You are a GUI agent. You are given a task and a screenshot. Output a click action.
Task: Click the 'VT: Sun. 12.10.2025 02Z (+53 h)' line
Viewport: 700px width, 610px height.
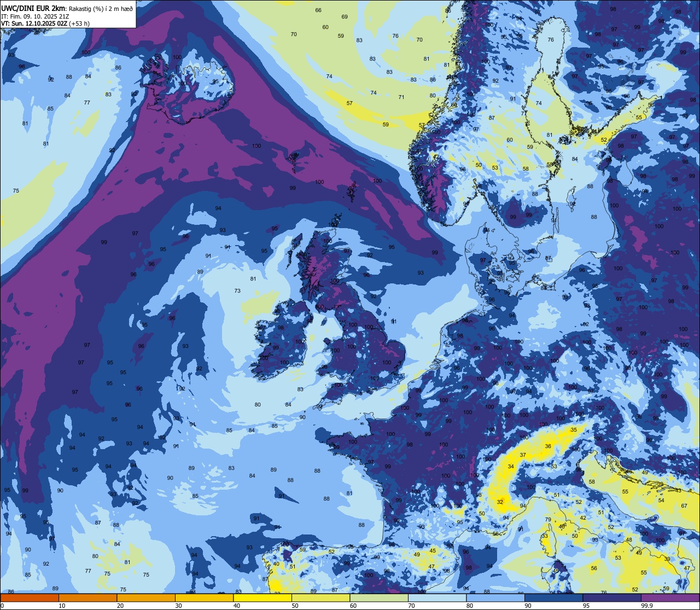[45, 24]
